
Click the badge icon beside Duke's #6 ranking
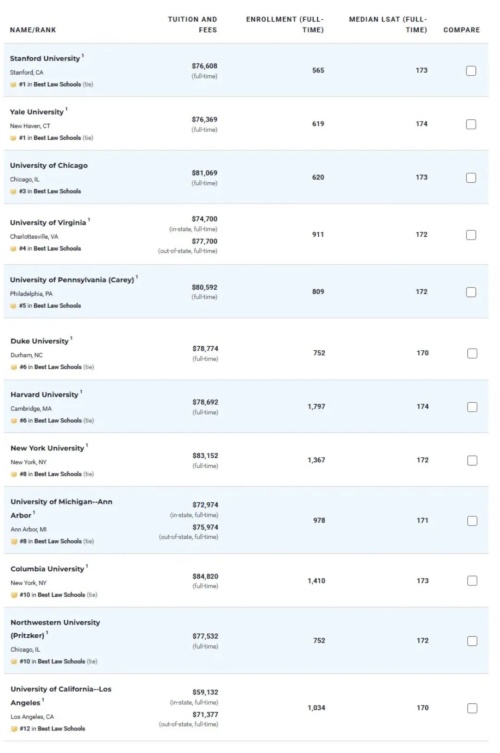[x=14, y=367]
